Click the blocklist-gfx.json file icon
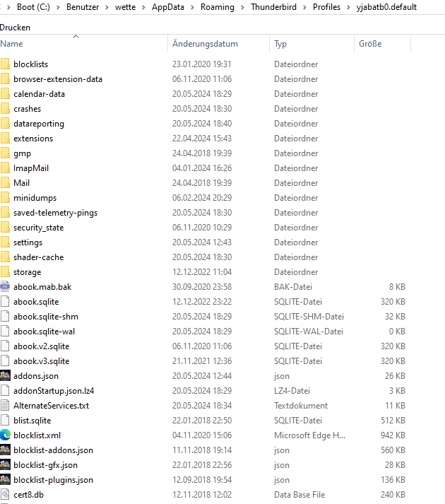 pos(5,465)
